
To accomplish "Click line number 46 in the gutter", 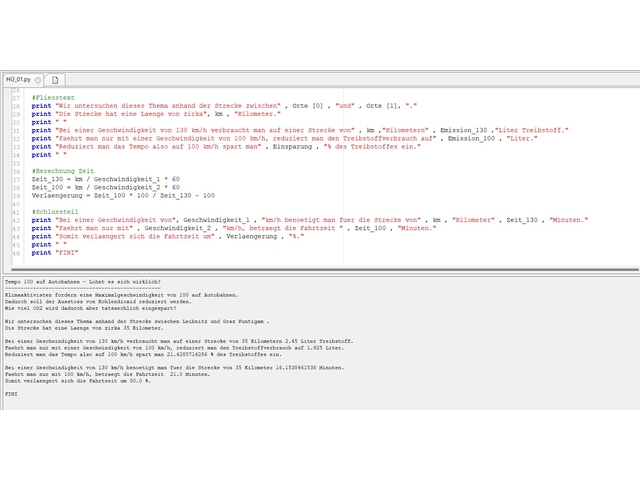I will pos(16,253).
